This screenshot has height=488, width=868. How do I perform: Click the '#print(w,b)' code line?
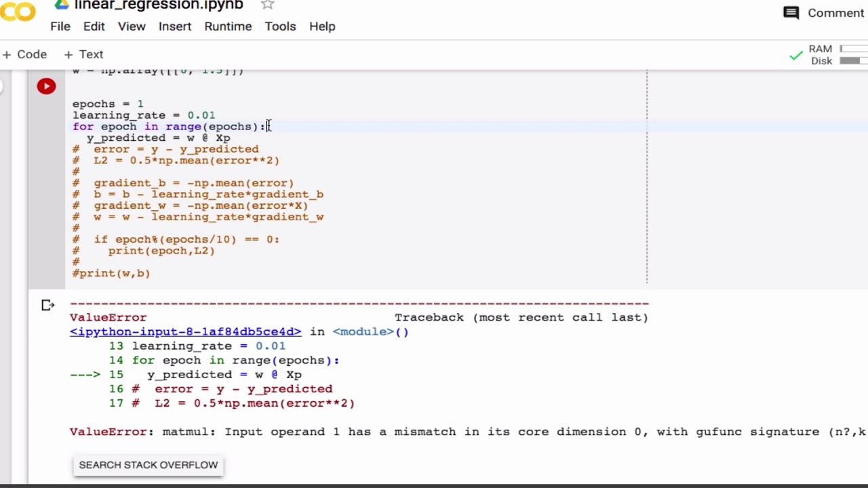(111, 273)
